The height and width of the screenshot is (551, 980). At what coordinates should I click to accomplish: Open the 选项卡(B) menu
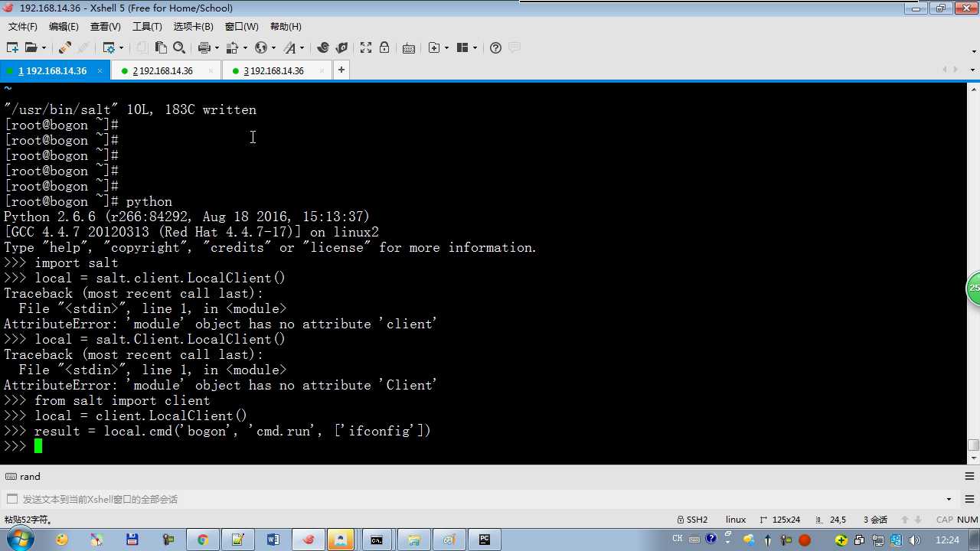[193, 27]
